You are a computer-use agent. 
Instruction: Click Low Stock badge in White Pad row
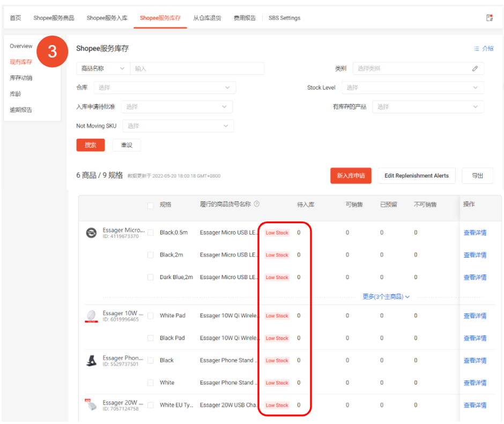[x=277, y=316]
